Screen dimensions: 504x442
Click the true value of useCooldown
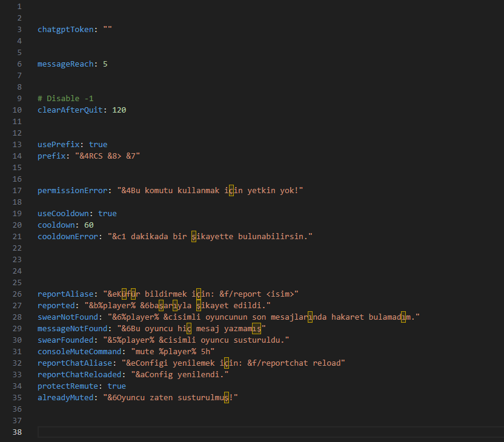click(107, 214)
